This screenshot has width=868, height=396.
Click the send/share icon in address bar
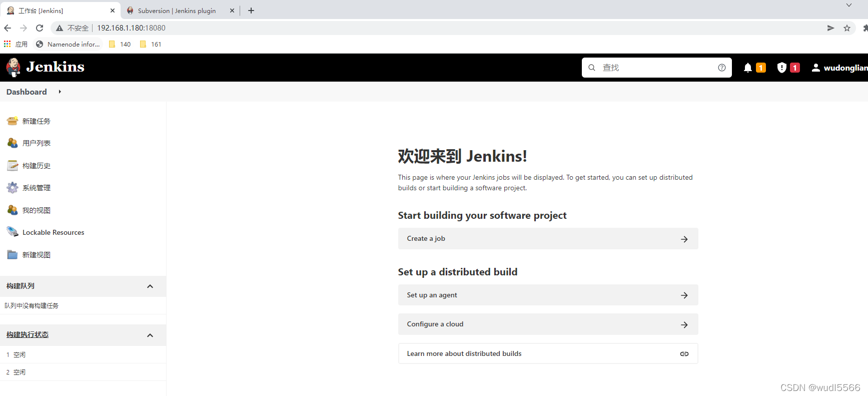830,28
